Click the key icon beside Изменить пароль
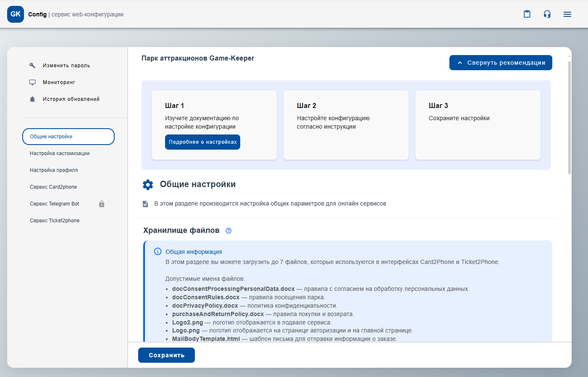Image resolution: width=588 pixels, height=377 pixels. click(x=32, y=66)
